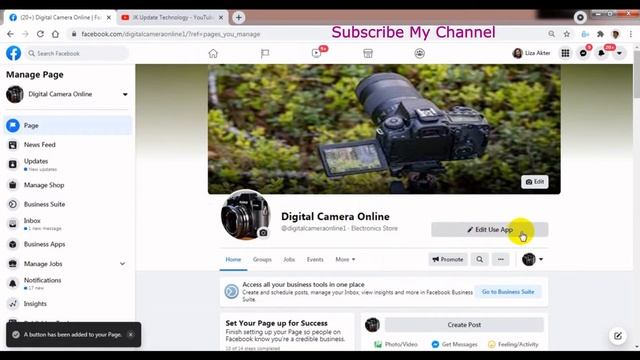Open the Messenger chat icon

click(x=583, y=53)
